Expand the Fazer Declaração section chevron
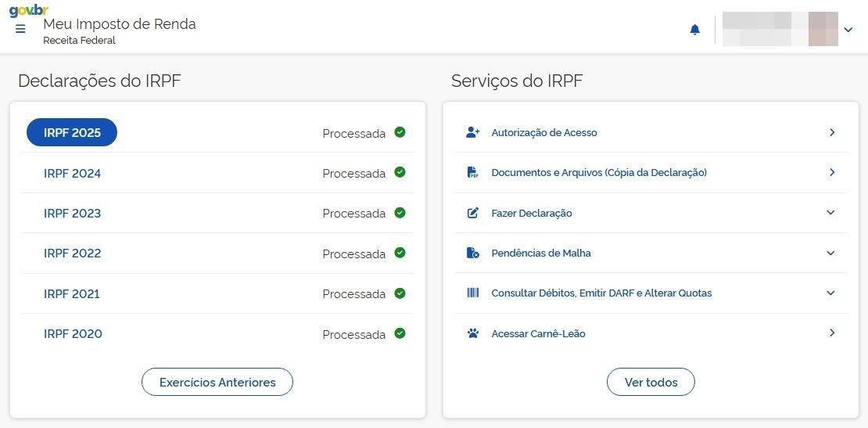This screenshot has height=428, width=868. (830, 213)
